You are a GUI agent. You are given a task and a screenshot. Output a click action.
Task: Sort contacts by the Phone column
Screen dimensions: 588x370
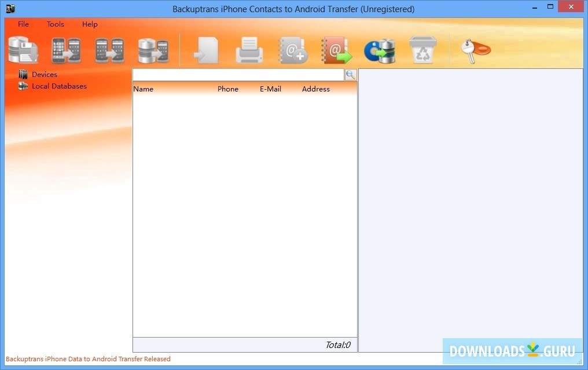(x=227, y=89)
